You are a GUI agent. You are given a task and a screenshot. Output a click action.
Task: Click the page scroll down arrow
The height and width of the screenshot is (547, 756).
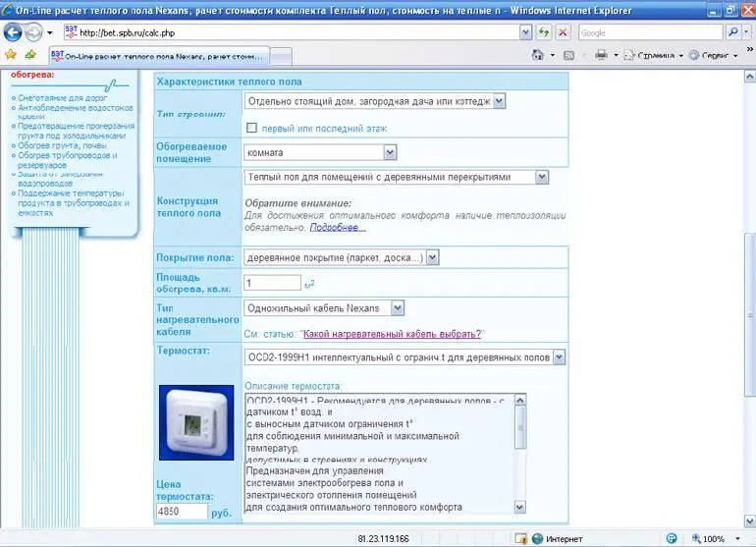(x=750, y=521)
